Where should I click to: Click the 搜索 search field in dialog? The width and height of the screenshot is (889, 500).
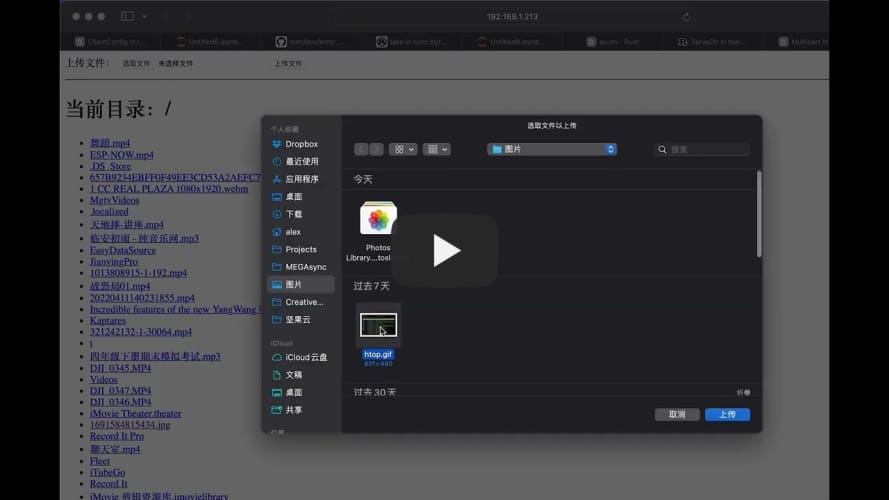702,149
